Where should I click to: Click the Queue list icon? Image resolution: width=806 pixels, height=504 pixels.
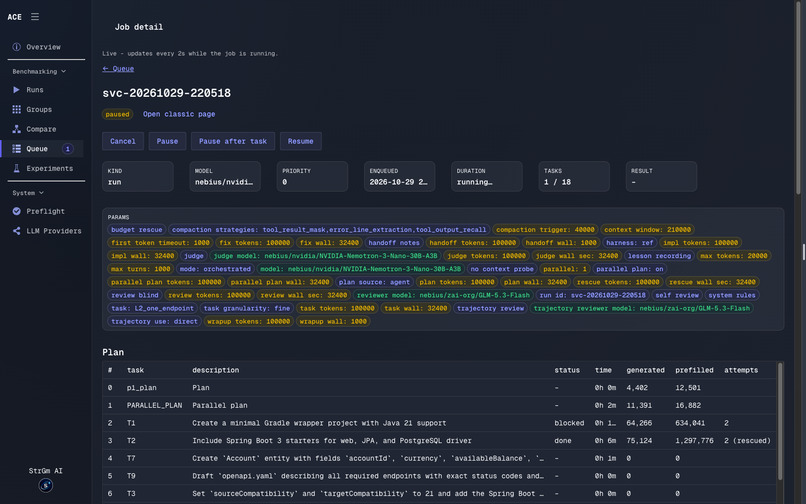pos(16,149)
